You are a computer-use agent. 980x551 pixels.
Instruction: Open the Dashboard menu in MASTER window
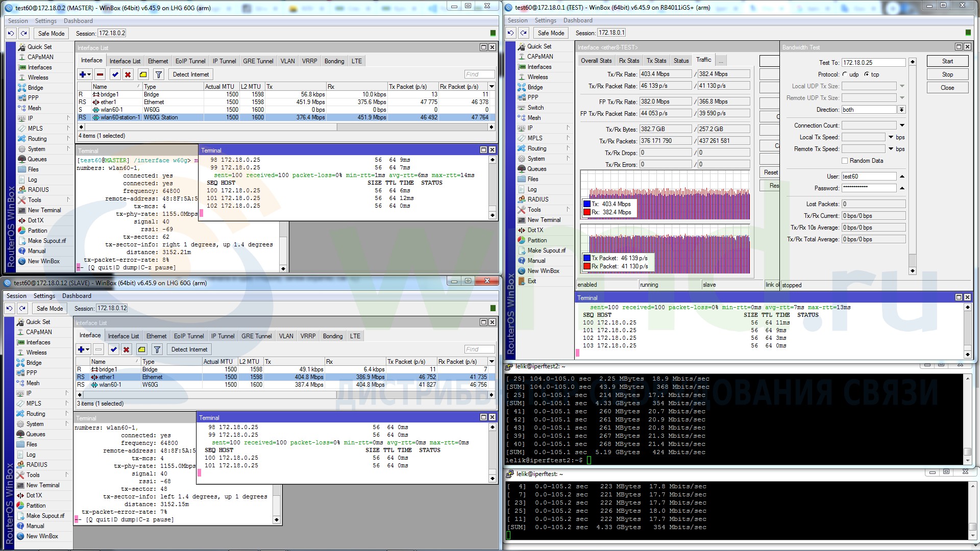click(78, 21)
